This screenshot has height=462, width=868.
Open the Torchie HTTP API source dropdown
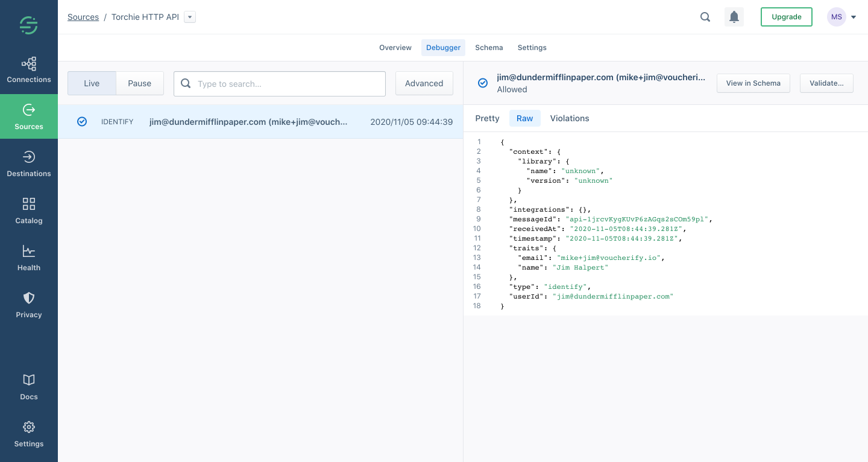pyautogui.click(x=189, y=17)
